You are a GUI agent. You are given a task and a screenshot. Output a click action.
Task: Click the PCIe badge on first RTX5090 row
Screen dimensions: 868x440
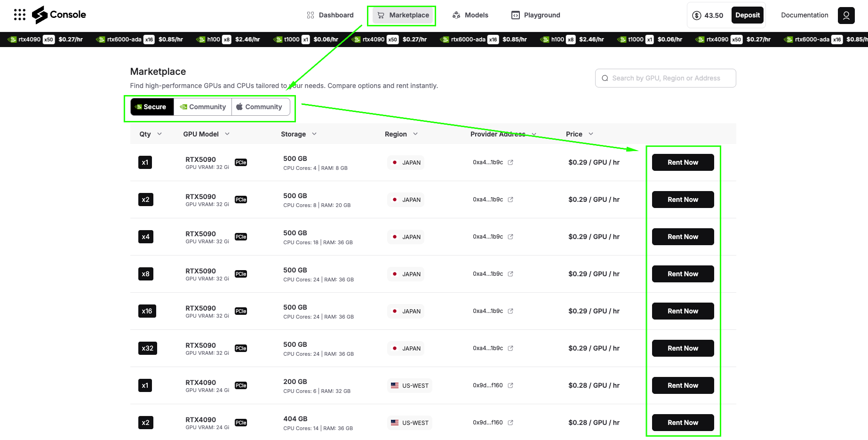click(x=241, y=162)
